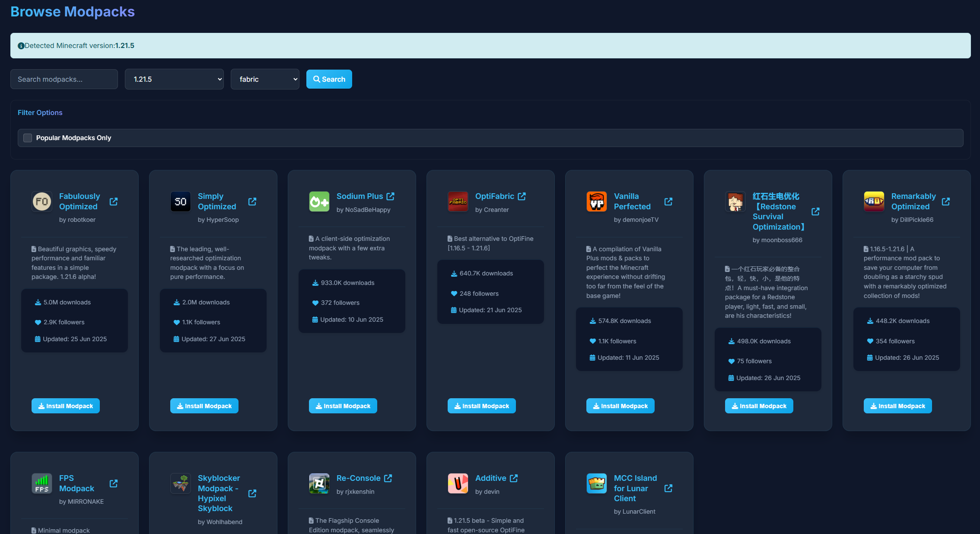Open the 1.21.5 version dropdown
The height and width of the screenshot is (534, 980).
174,79
